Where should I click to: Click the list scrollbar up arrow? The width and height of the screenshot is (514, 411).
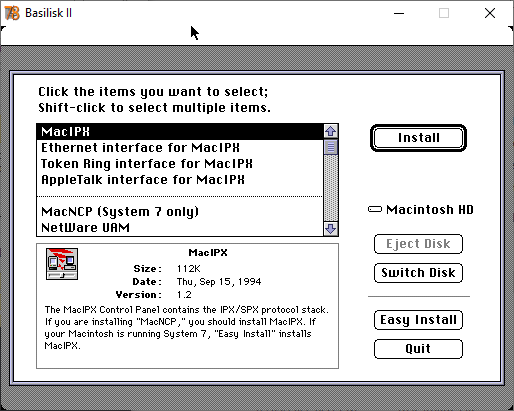pos(331,131)
